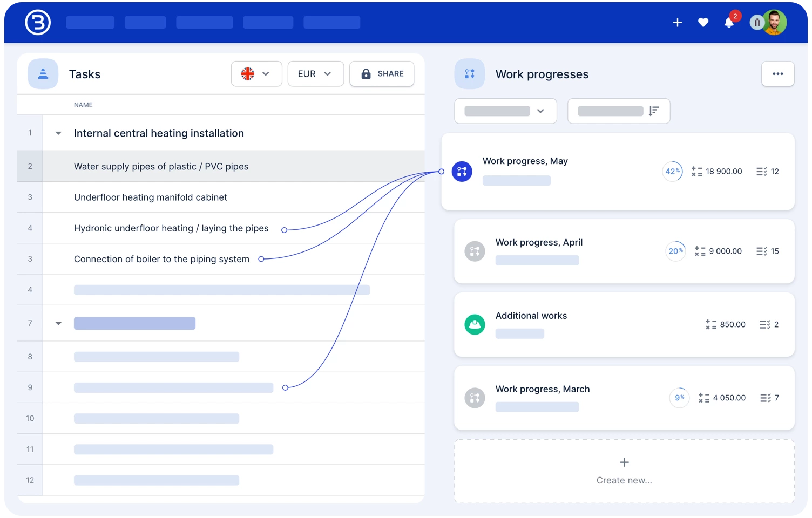Click the 42% progress circle

(672, 172)
